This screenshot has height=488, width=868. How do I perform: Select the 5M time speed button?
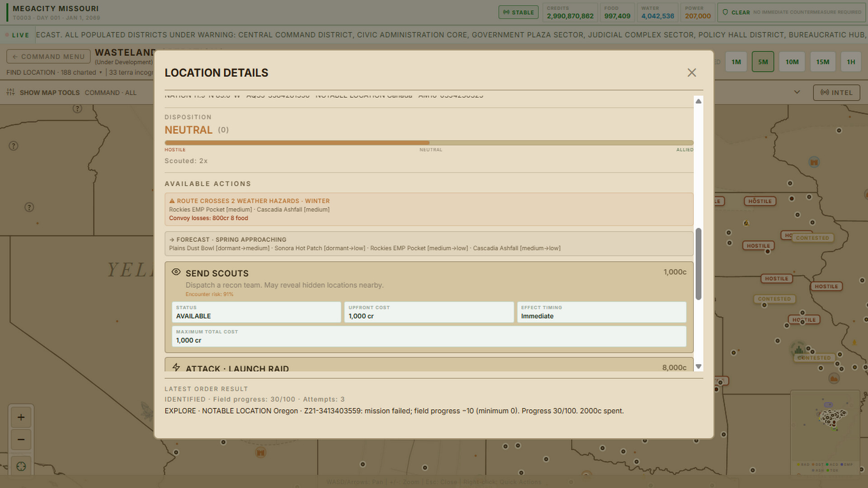click(763, 62)
